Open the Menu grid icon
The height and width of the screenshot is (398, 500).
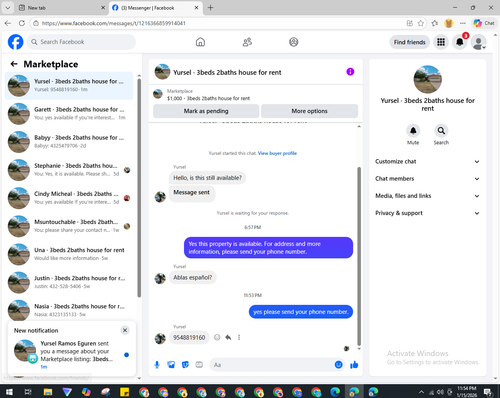point(441,42)
